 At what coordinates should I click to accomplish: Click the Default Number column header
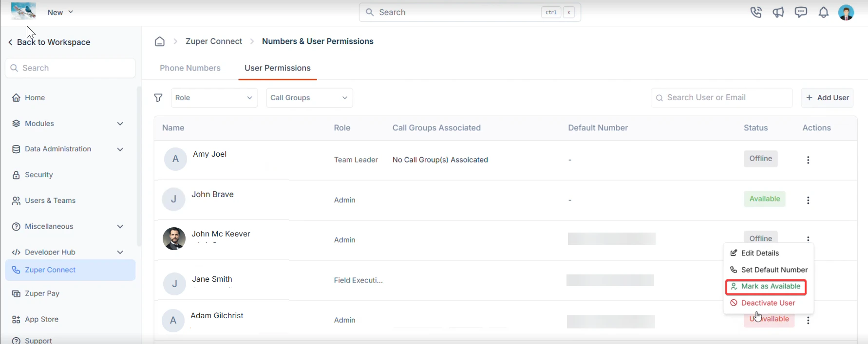[598, 128]
